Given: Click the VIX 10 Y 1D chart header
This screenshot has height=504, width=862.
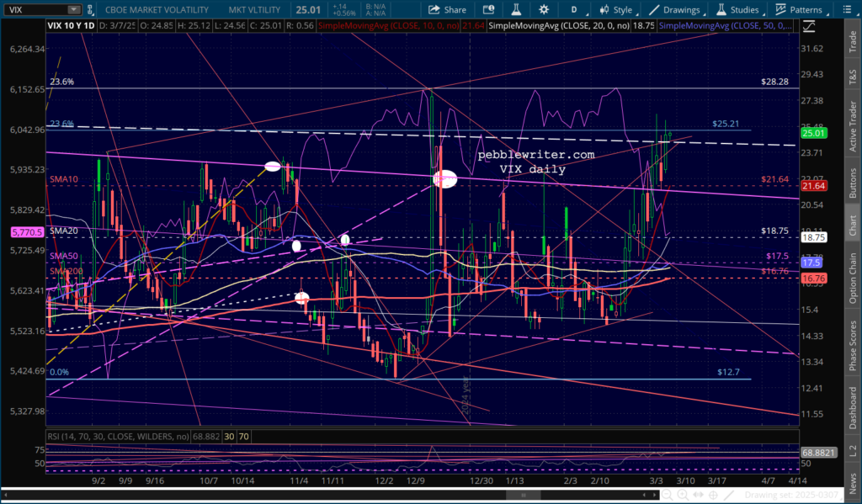Looking at the screenshot, I should [x=72, y=25].
